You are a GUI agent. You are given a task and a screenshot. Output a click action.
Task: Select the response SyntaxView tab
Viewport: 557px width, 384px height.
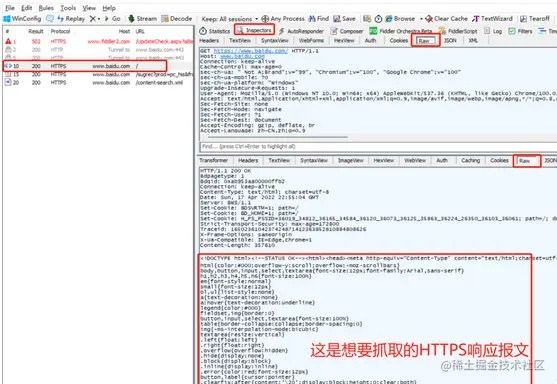pos(314,161)
